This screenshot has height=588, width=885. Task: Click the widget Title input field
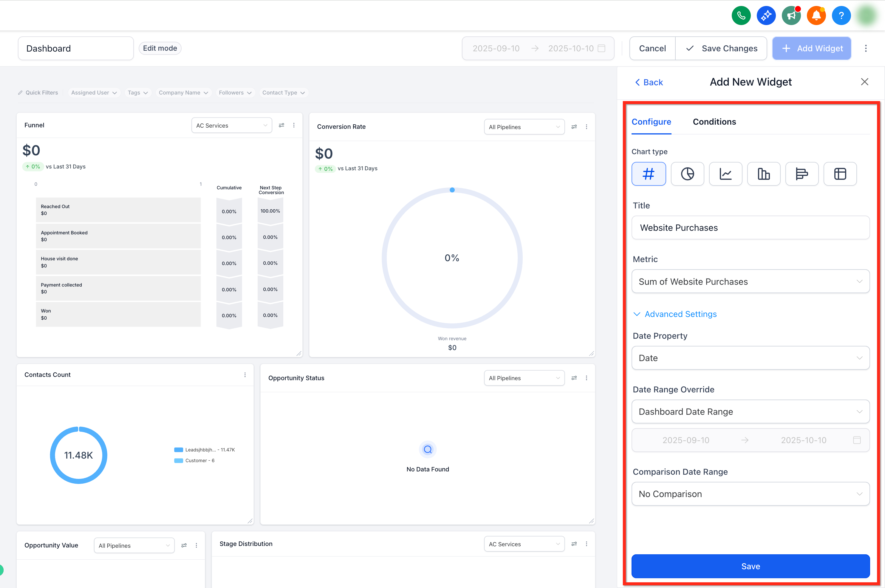tap(750, 228)
